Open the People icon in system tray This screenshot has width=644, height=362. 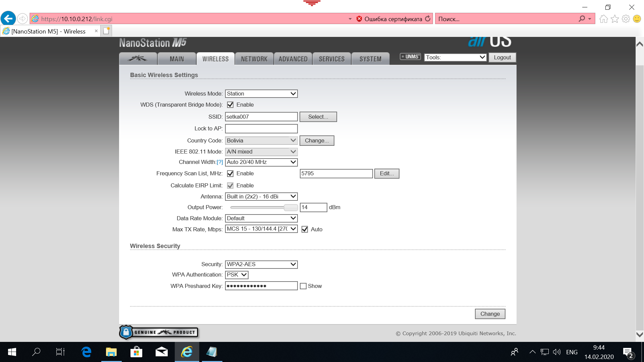[x=515, y=352]
